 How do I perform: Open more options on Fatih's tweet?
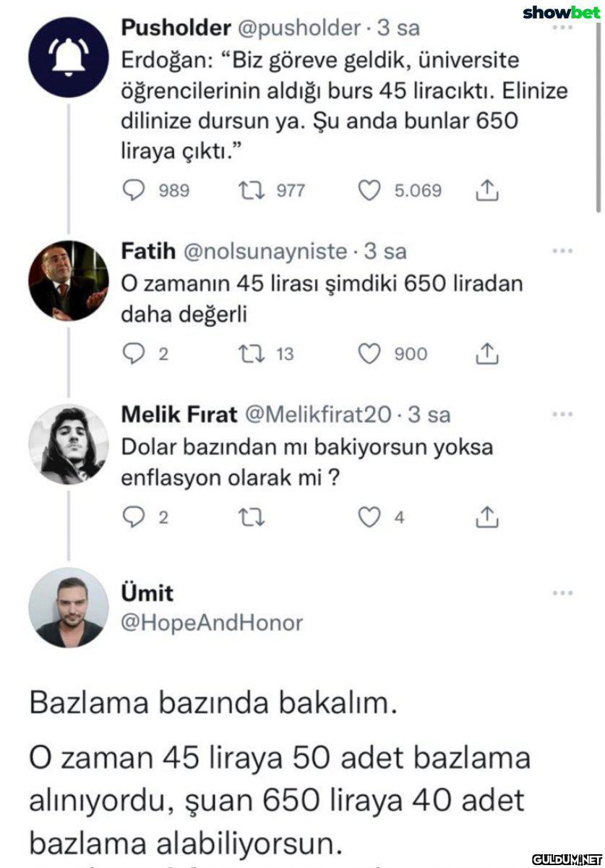562,251
